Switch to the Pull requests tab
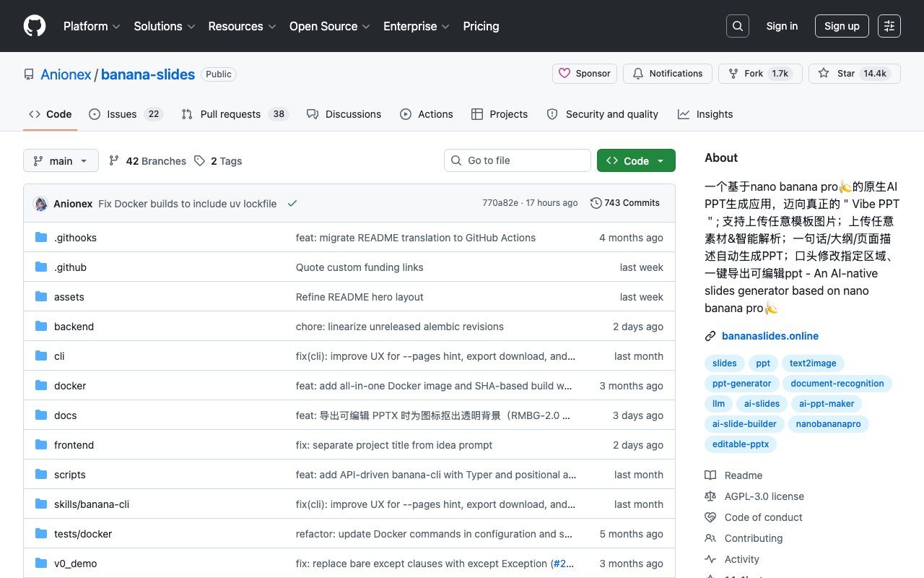Screen dimensions: 924x578 tap(235, 114)
